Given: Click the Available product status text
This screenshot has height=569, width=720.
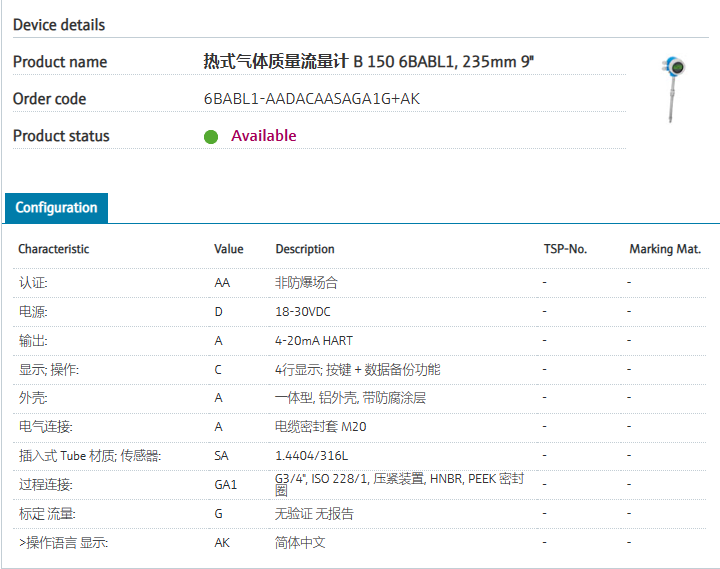Looking at the screenshot, I should (264, 136).
